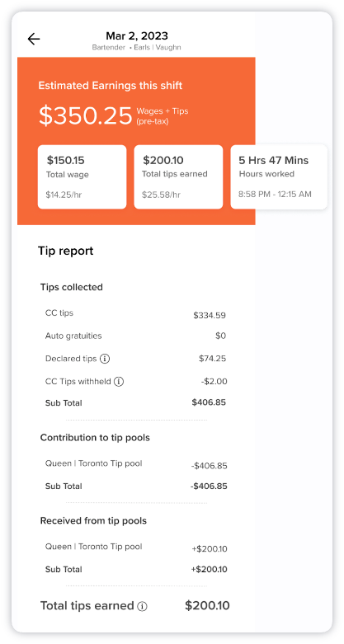Open info icon beside Declared tips
The image size is (344, 644).
[x=105, y=359]
